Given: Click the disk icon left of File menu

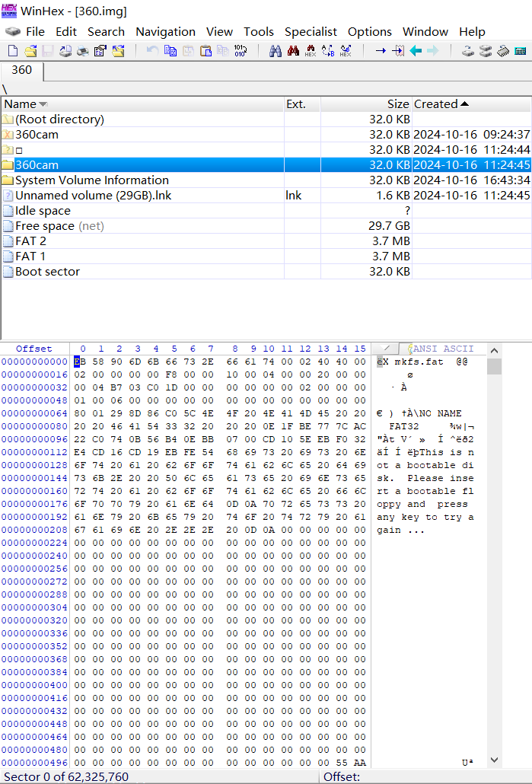Looking at the screenshot, I should pyautogui.click(x=12, y=32).
